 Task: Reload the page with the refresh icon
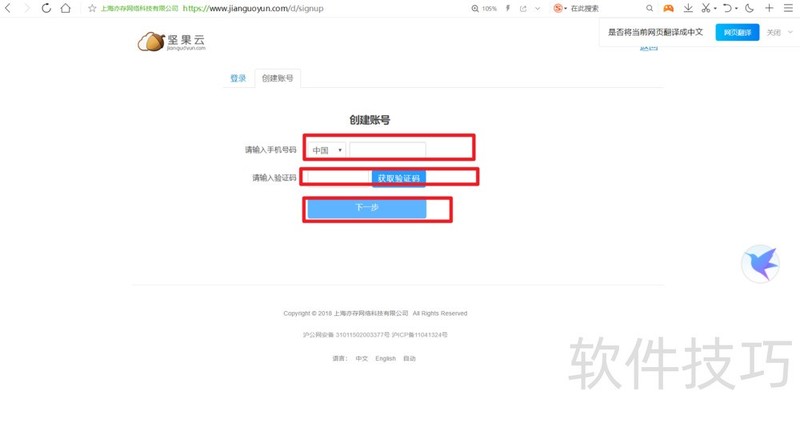[x=46, y=8]
